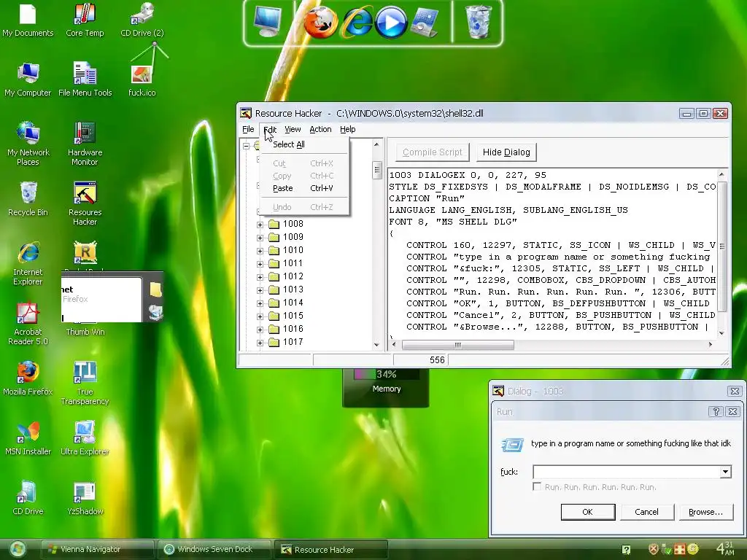Click the recycle bin icon in the top dock

point(478,22)
